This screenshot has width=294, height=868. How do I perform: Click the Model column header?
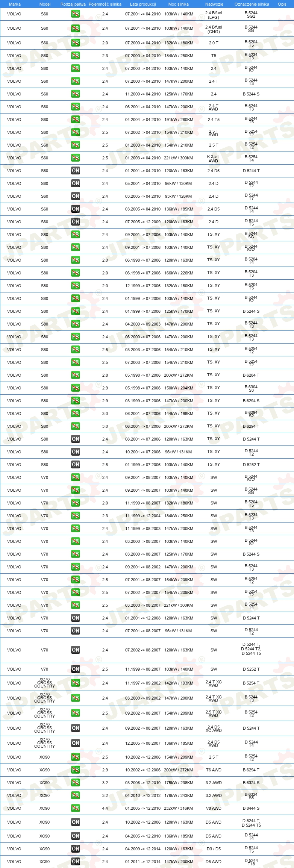(45, 4)
